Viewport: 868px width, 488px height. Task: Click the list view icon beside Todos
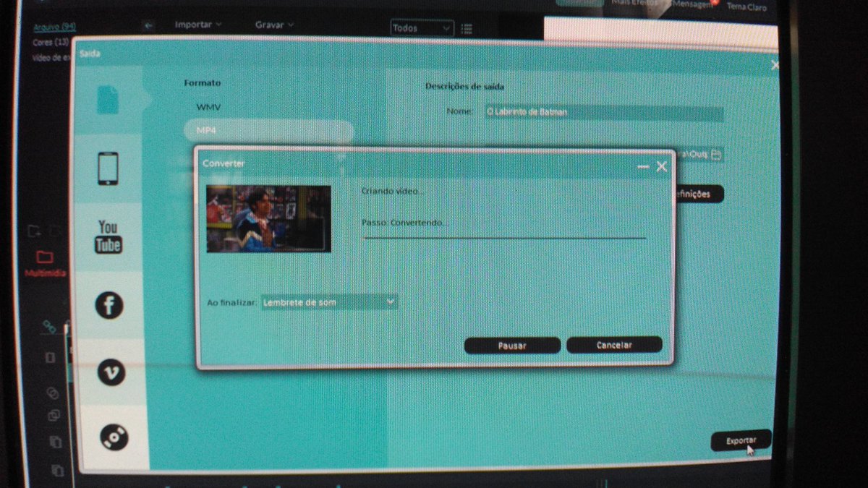click(467, 29)
